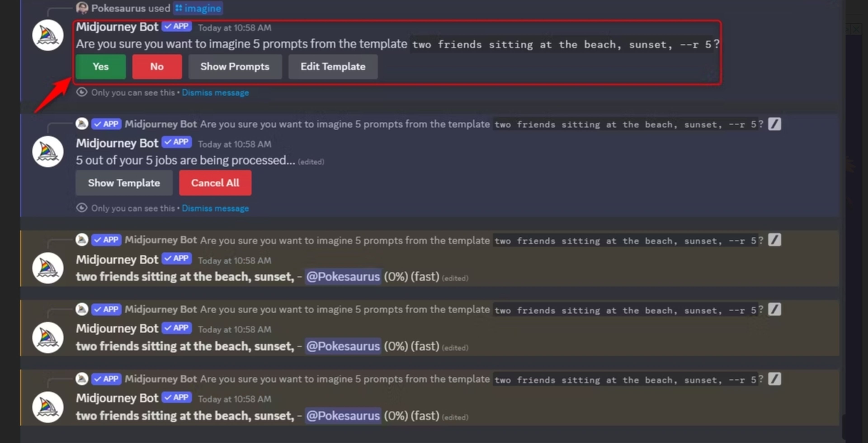
Task: Click small reply avatar above jobs processing message
Action: click(82, 124)
